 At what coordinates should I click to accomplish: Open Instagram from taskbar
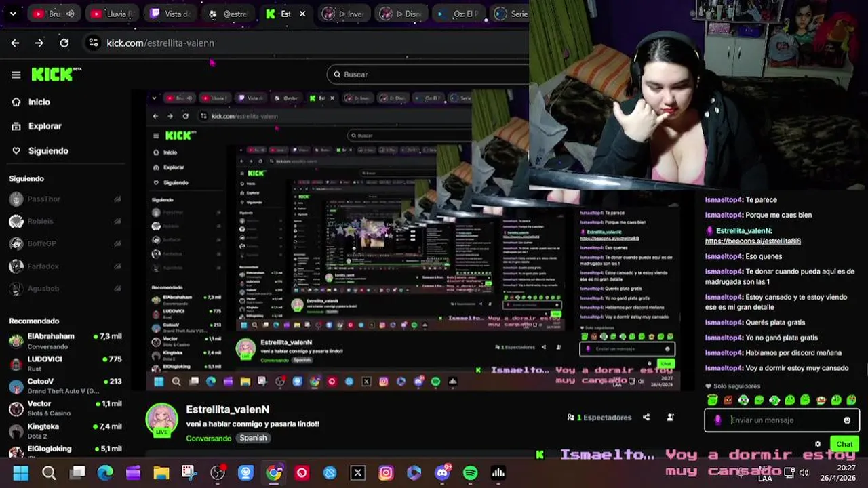[x=386, y=473]
